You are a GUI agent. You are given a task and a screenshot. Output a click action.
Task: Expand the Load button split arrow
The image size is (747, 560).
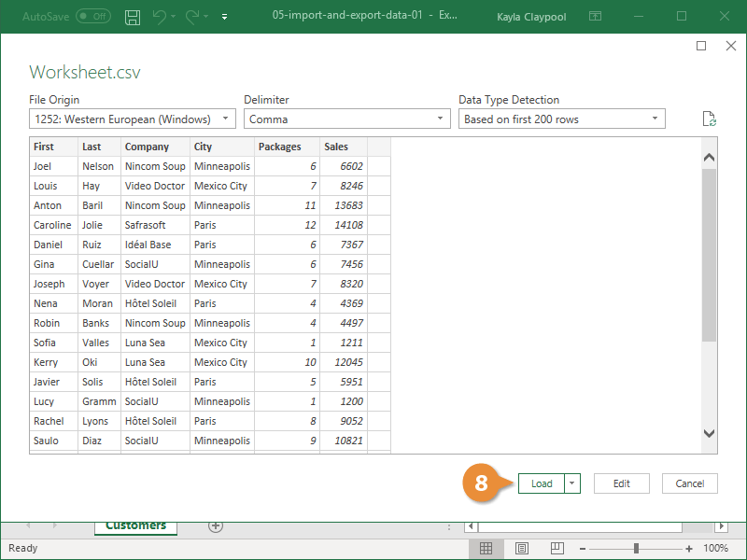click(572, 483)
